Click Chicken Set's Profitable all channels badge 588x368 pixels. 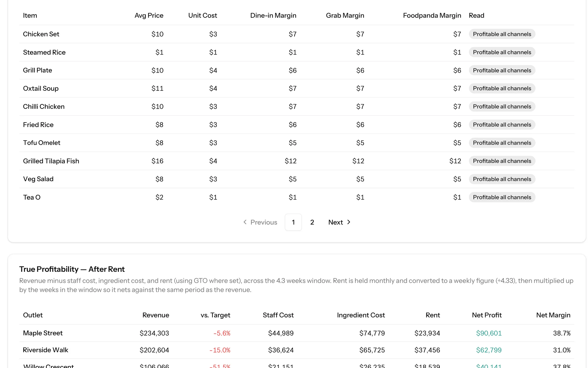[502, 34]
